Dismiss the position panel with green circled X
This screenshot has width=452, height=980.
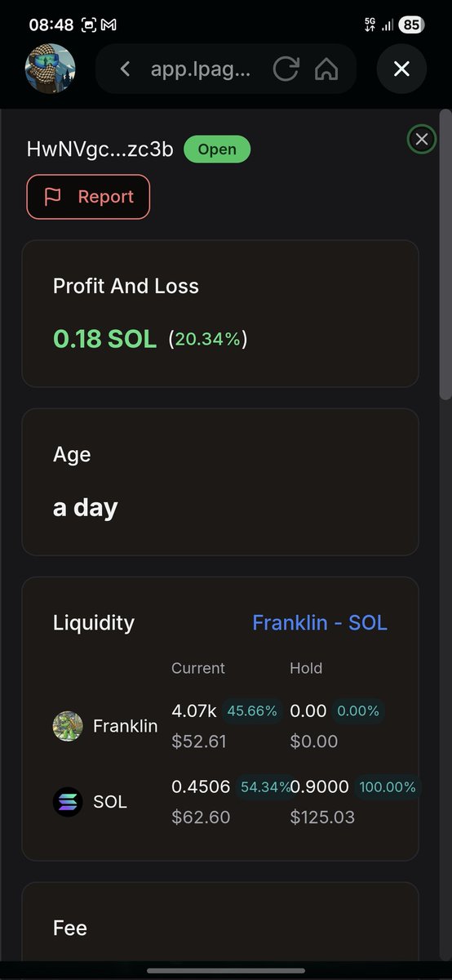coord(421,140)
